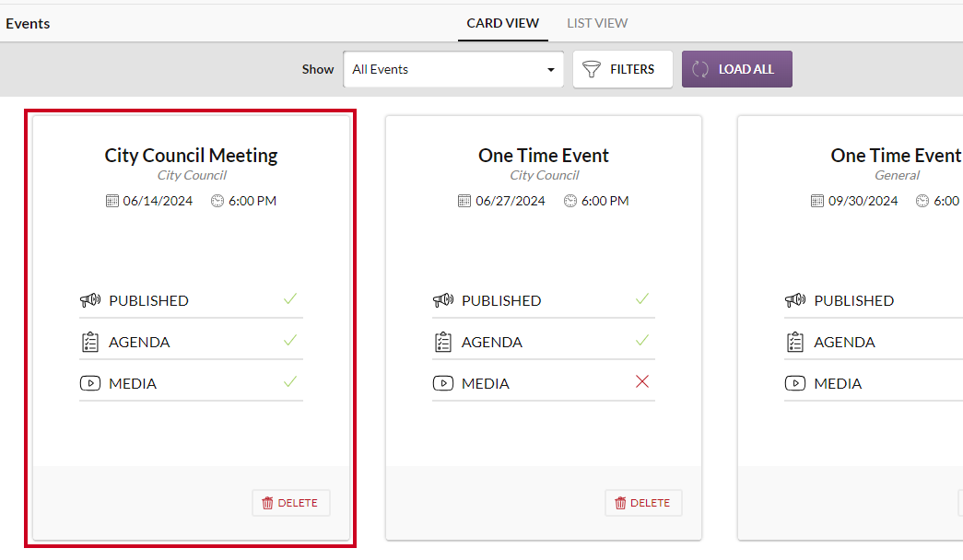This screenshot has width=963, height=560.
Task: Select MEDIA label on 09/30/2024 event card
Action: coord(838,384)
